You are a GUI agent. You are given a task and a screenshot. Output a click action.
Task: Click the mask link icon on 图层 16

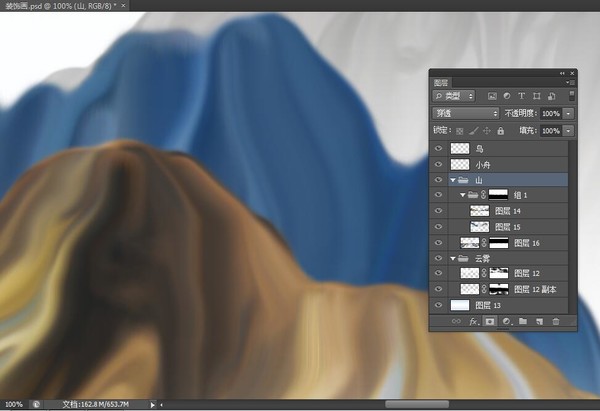(484, 243)
